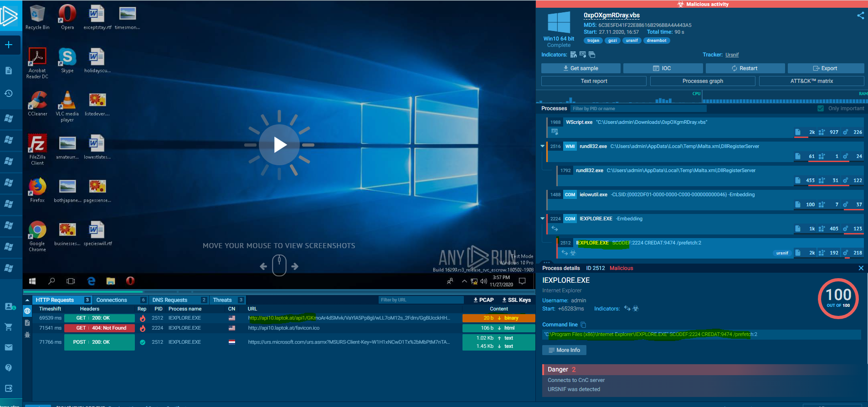Switch to the HTTP Requests tab
This screenshot has width=868, height=407.
[62, 300]
